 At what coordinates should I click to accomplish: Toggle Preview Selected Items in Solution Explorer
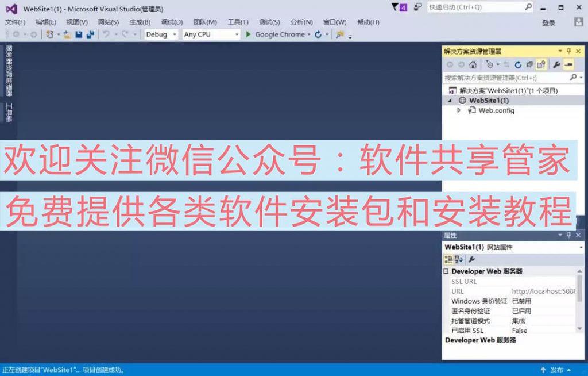click(x=568, y=64)
